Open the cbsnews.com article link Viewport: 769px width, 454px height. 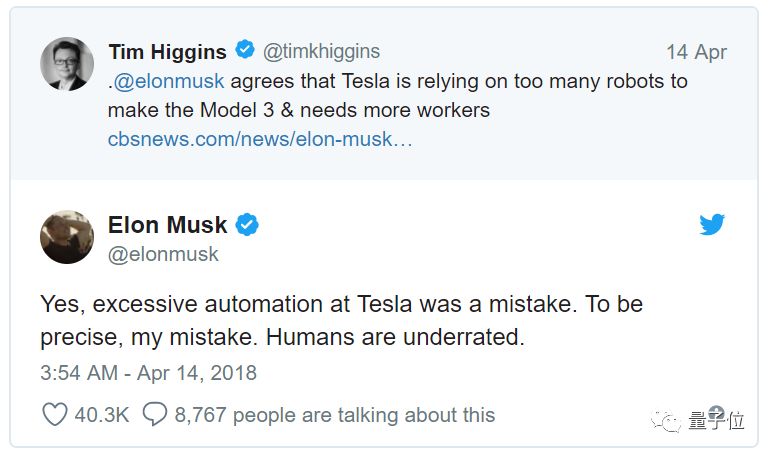(260, 139)
